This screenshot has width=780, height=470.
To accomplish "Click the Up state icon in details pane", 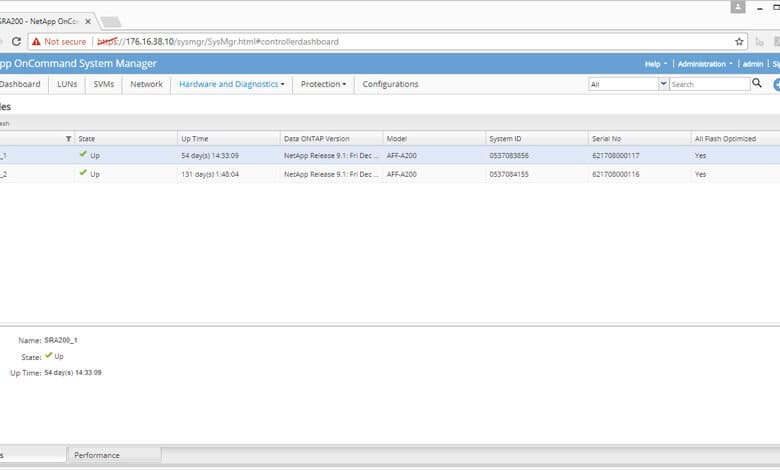I will click(x=48, y=355).
